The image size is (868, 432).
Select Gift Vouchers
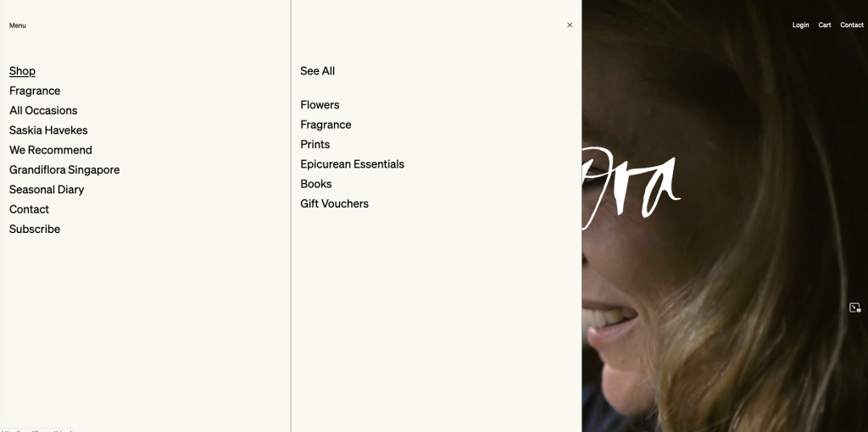point(334,203)
